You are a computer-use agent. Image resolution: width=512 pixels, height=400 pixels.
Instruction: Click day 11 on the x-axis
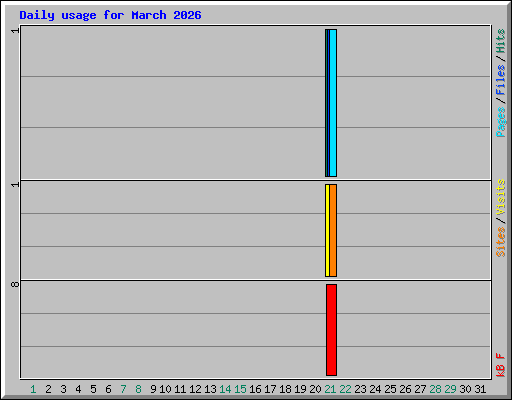click(x=180, y=389)
